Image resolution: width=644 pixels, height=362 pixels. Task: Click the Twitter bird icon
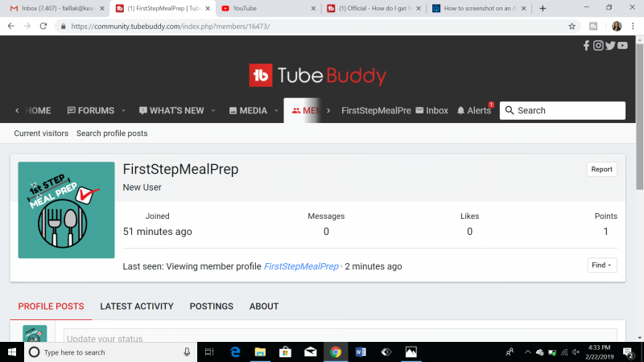click(x=610, y=46)
